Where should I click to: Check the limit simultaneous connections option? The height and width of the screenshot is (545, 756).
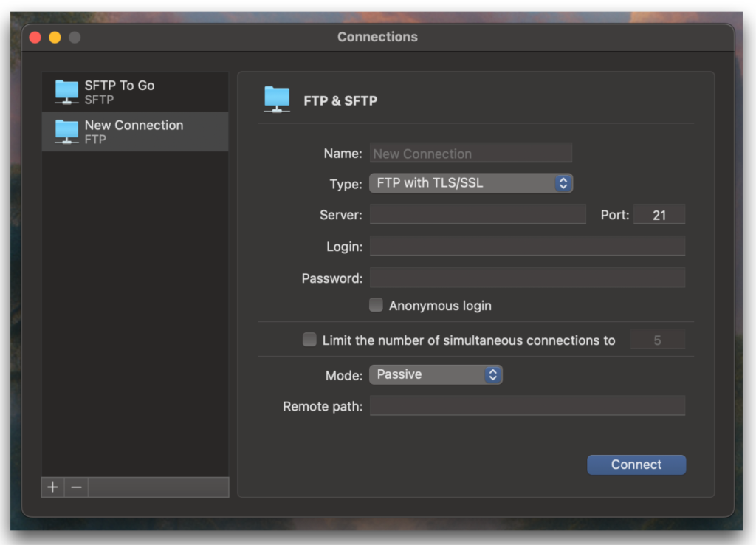pyautogui.click(x=309, y=339)
